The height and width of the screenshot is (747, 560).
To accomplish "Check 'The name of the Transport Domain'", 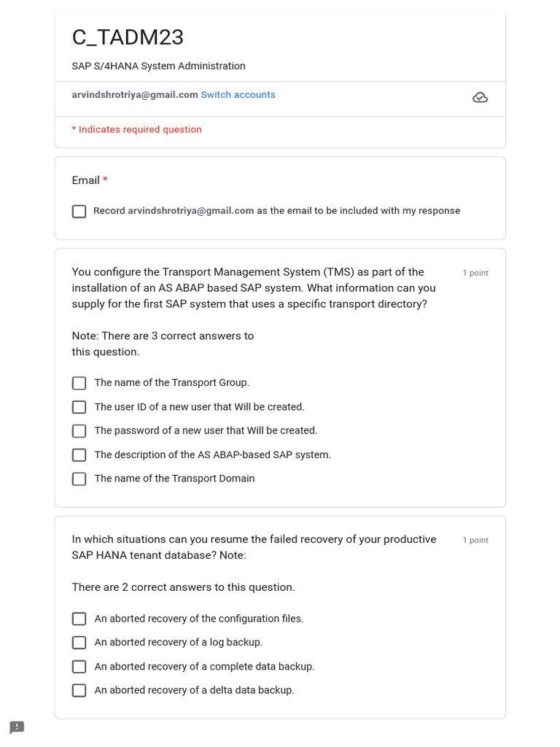I will 79,479.
